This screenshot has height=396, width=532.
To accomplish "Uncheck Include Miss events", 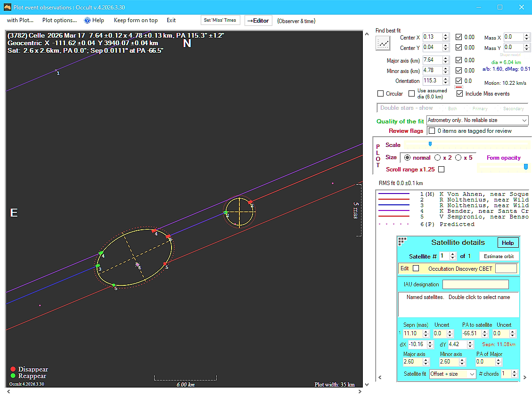I will pos(459,94).
